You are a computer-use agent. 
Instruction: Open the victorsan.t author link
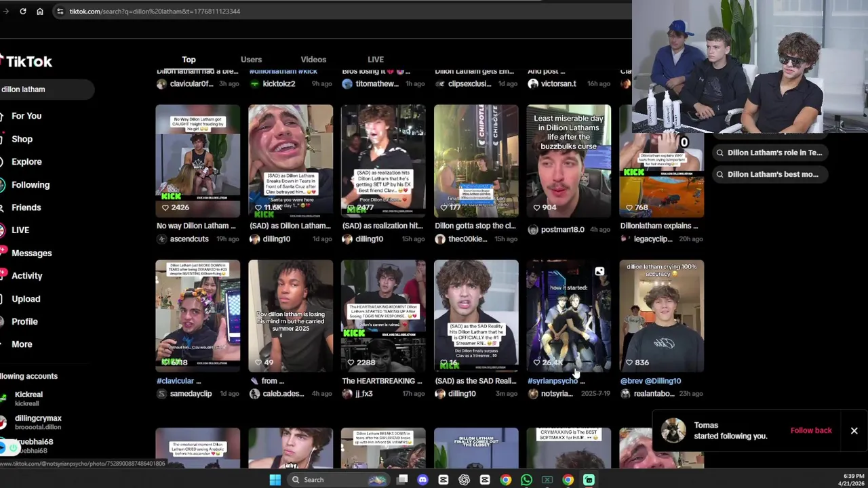(x=559, y=84)
